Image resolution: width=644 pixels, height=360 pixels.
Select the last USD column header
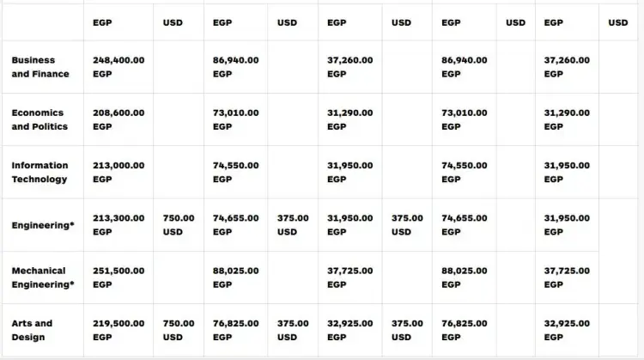(618, 22)
